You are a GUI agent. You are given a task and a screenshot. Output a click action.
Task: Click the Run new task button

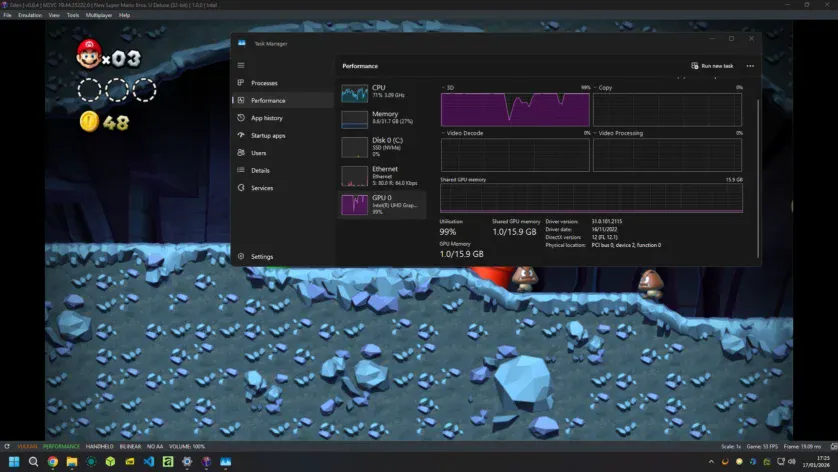point(712,66)
